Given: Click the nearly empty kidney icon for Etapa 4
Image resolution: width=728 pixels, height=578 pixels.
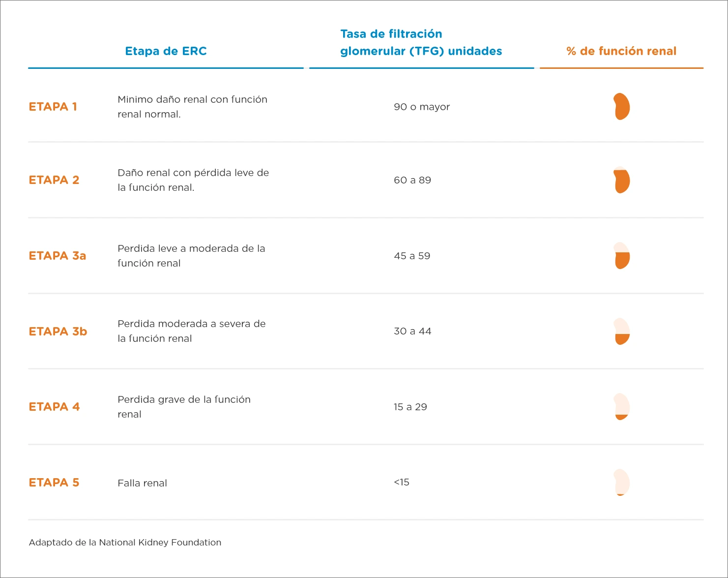Looking at the screenshot, I should coord(622,406).
